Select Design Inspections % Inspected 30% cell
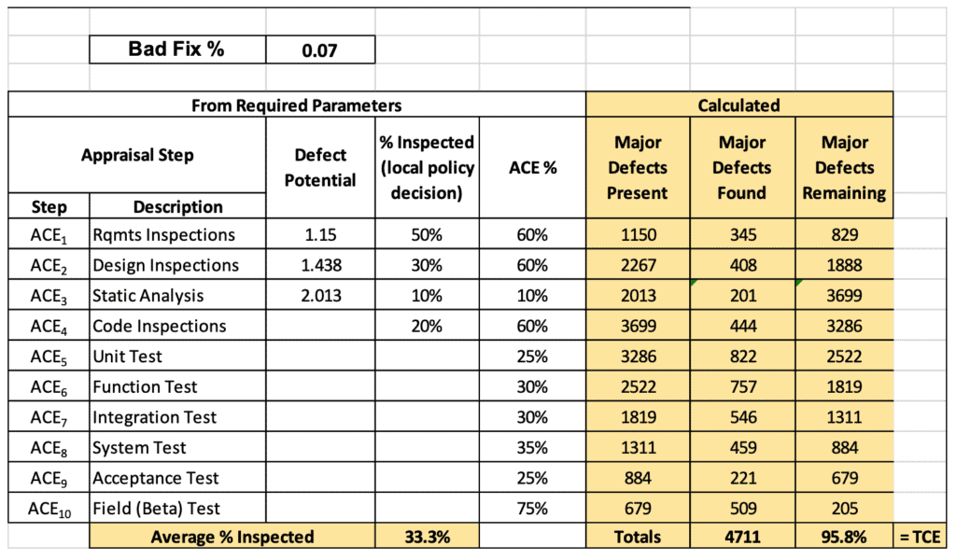The height and width of the screenshot is (560, 956). tap(427, 264)
